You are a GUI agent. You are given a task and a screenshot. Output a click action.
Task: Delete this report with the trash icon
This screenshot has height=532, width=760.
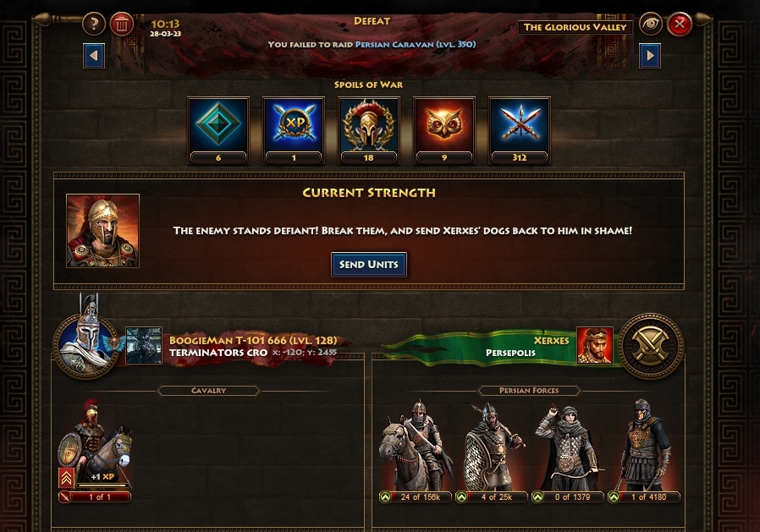click(x=122, y=24)
